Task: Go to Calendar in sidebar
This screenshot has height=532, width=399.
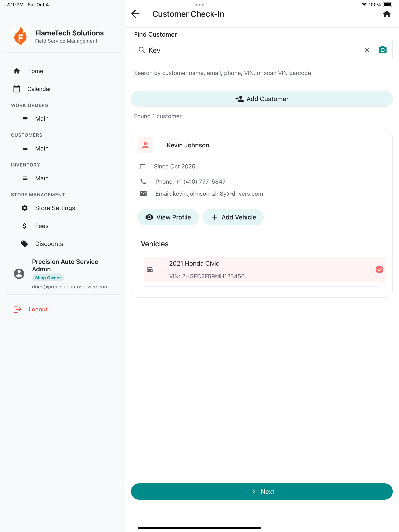Action: click(39, 89)
